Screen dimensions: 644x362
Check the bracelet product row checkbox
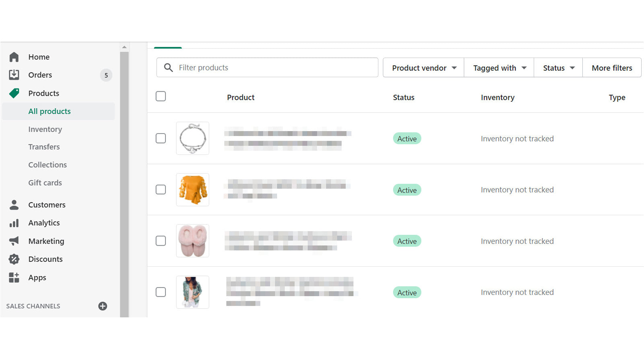161,138
